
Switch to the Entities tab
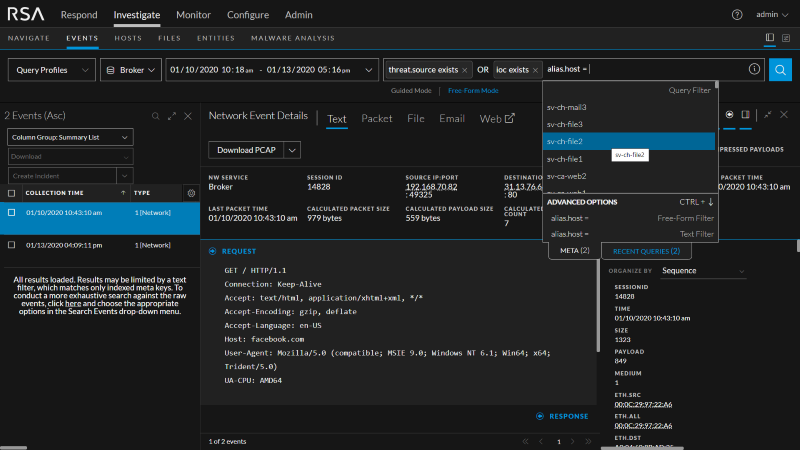(216, 38)
